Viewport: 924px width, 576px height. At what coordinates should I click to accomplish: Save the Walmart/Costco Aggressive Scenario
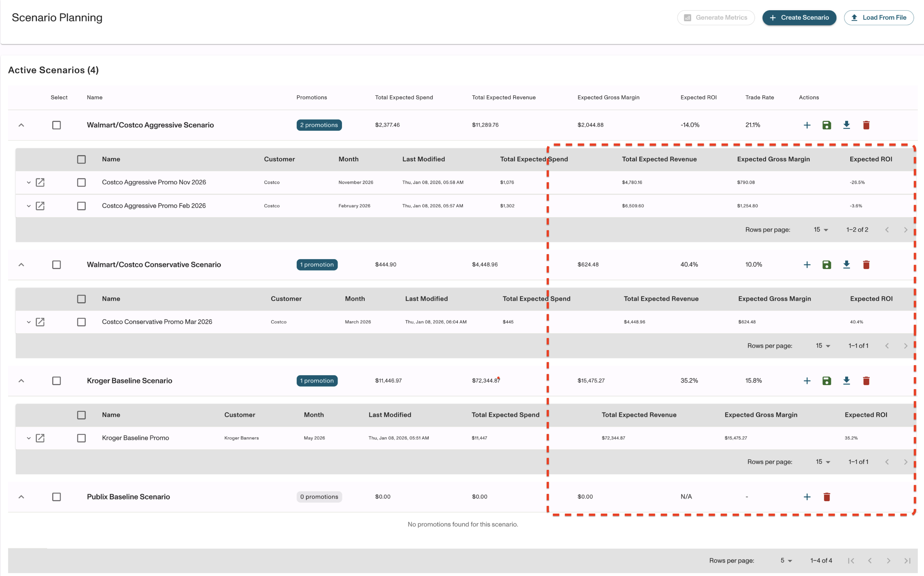click(827, 125)
